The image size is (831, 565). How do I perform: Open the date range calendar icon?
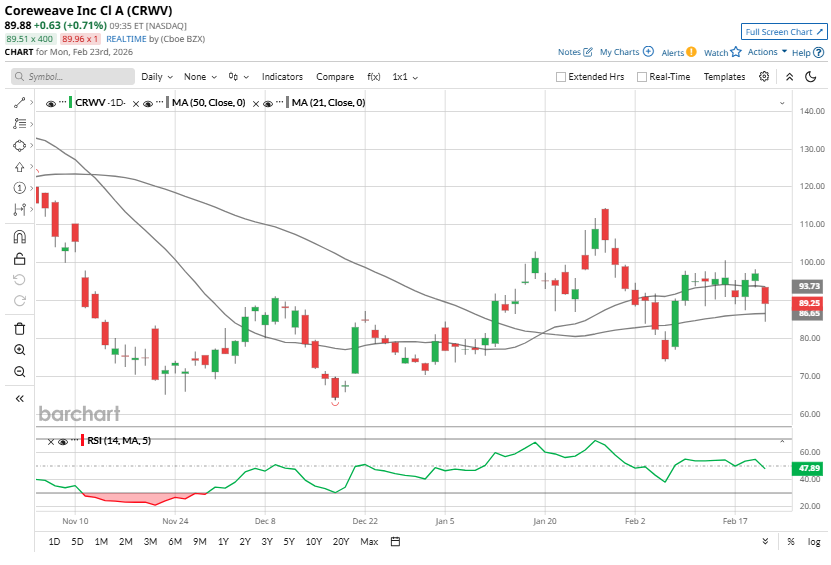pyautogui.click(x=395, y=542)
